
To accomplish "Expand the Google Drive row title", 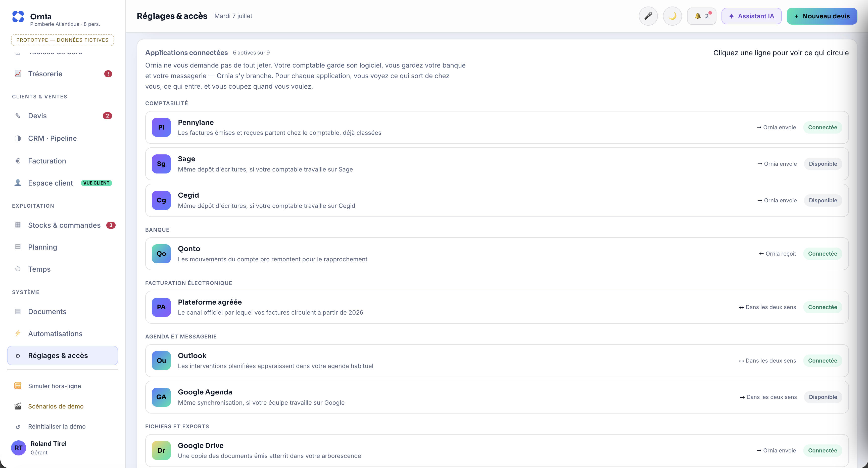I will pos(201,445).
